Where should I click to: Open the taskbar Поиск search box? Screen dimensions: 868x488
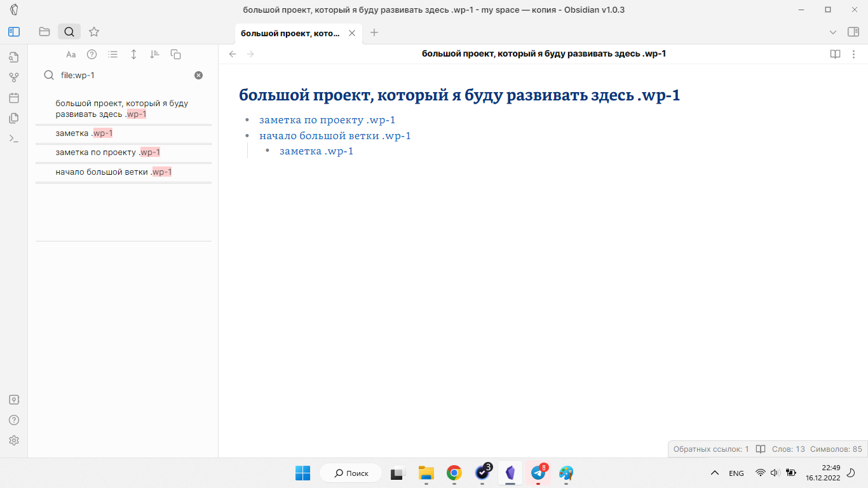point(351,473)
